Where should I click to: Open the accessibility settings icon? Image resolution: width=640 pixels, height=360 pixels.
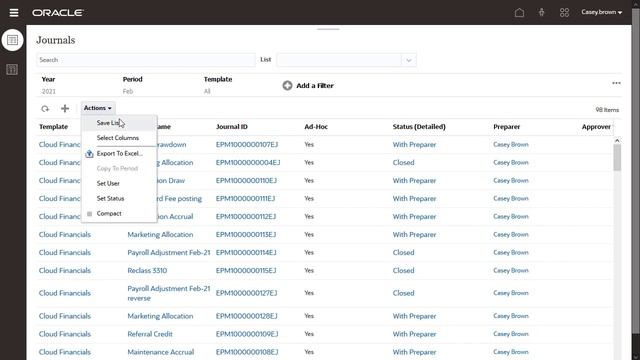click(x=542, y=13)
